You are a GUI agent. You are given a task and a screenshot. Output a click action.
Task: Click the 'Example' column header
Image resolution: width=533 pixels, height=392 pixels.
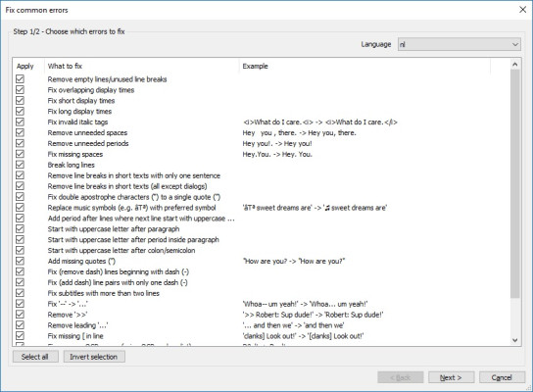click(365, 66)
